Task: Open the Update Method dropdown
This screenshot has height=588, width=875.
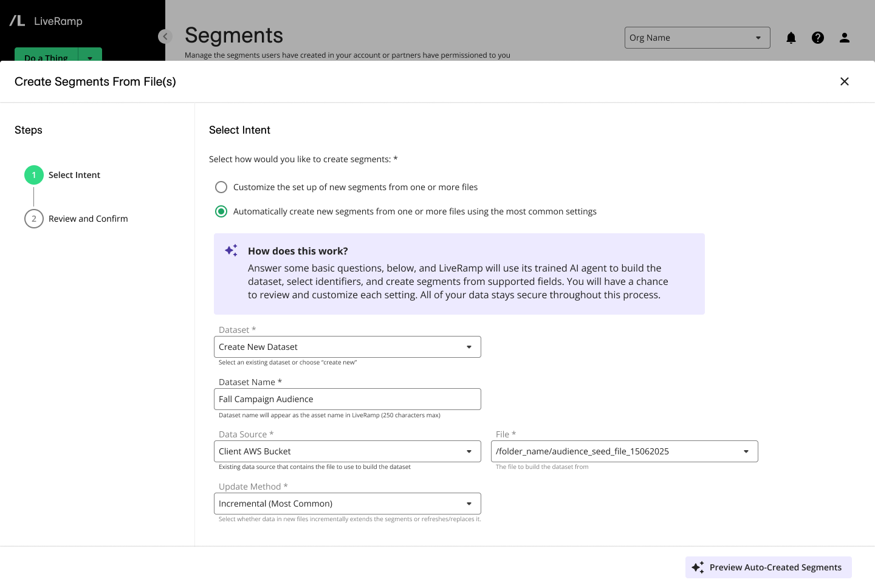Action: (x=348, y=504)
